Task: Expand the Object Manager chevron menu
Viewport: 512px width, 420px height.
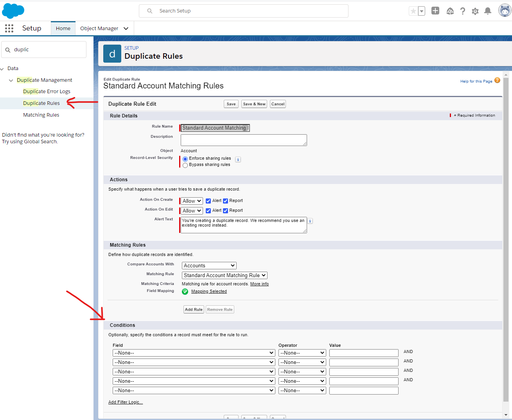Action: [x=126, y=28]
